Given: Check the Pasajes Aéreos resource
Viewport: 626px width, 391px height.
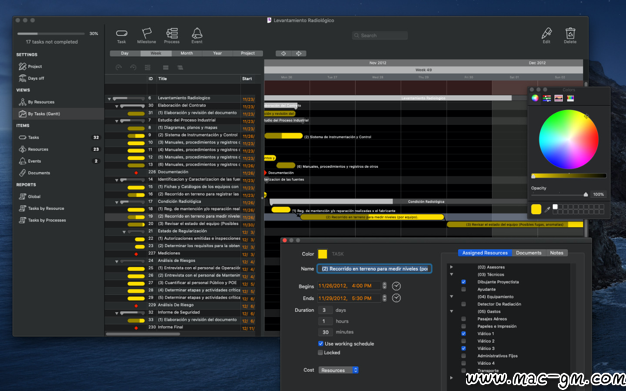Looking at the screenshot, I should [x=464, y=319].
